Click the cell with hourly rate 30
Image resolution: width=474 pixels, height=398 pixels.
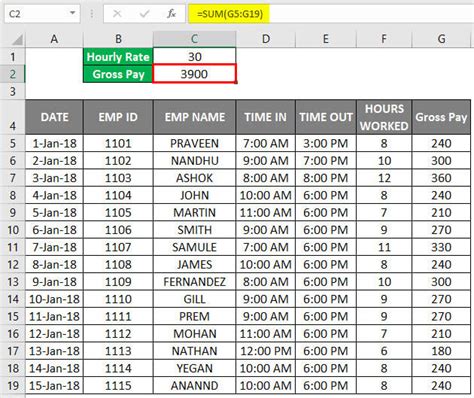pos(194,57)
